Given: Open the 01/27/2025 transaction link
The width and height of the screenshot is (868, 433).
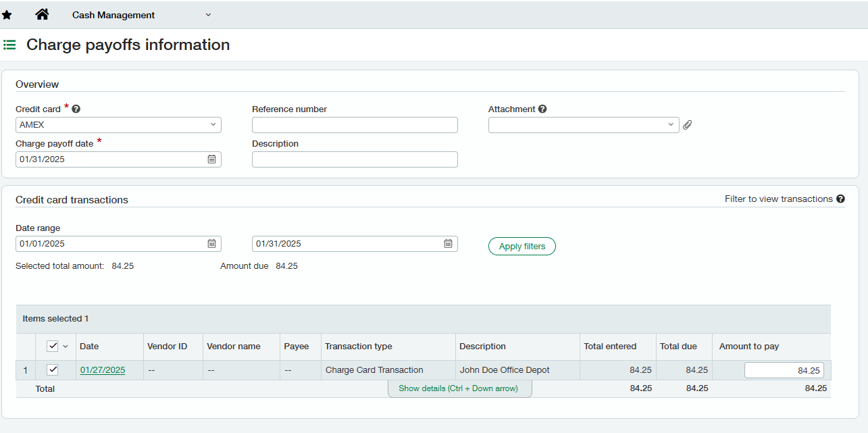Looking at the screenshot, I should (x=103, y=370).
